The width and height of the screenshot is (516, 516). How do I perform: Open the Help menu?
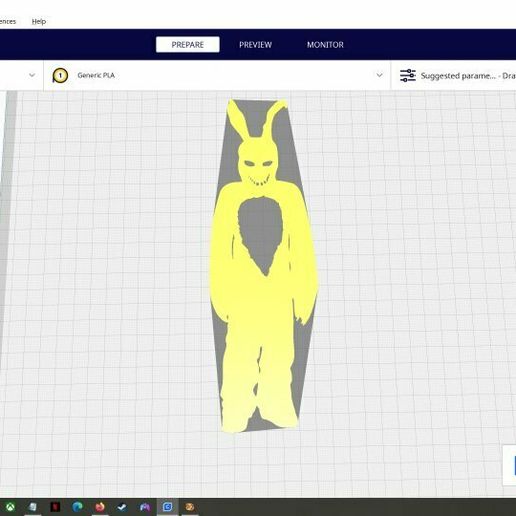[39, 22]
